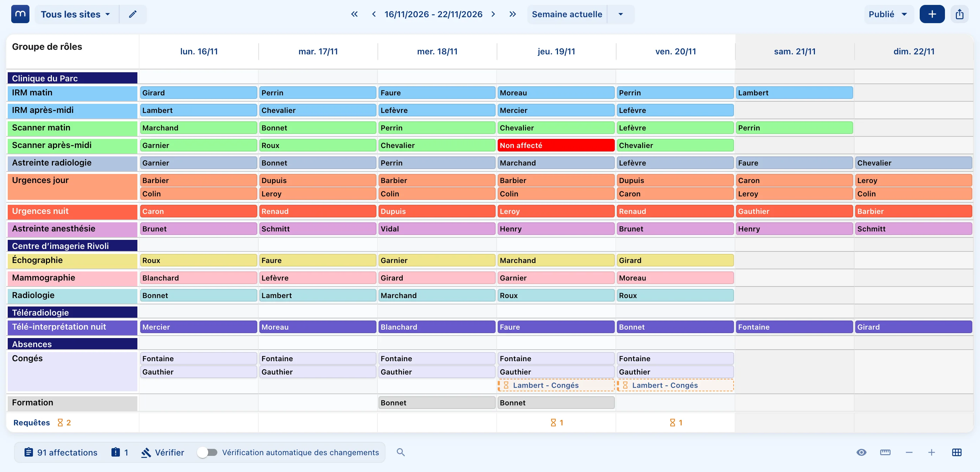The width and height of the screenshot is (980, 472).
Task: Click the Semaine actuelle button
Action: [x=567, y=14]
